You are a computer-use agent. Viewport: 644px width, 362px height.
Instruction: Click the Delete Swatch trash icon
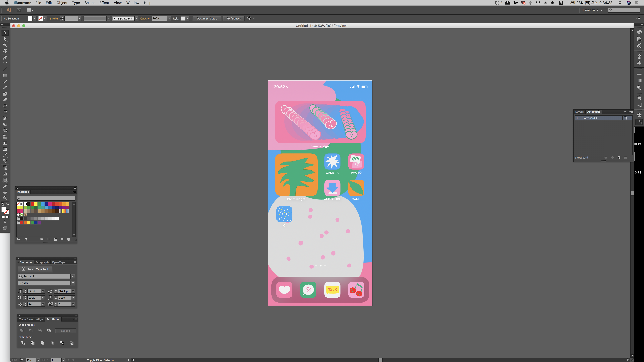click(69, 239)
